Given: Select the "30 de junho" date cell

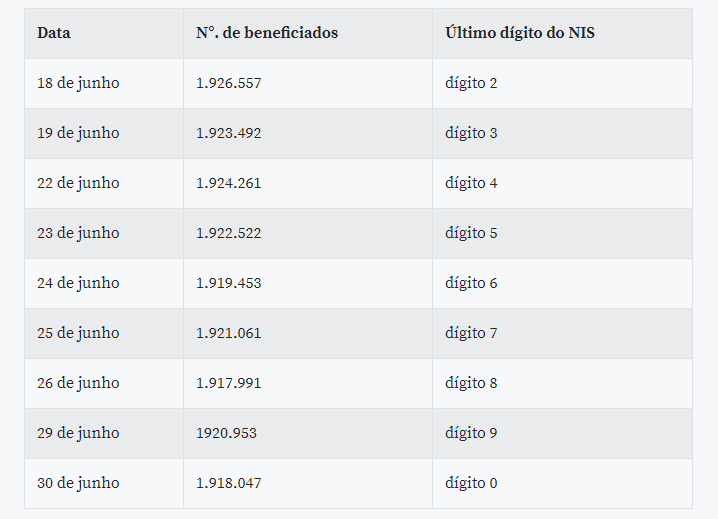Looking at the screenshot, I should 78,483.
